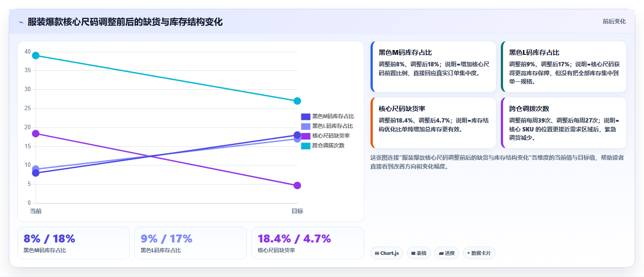Image resolution: width=644 pixels, height=277 pixels.
Task: Select the 核心尺码缺货率 info card title
Action: 402,108
